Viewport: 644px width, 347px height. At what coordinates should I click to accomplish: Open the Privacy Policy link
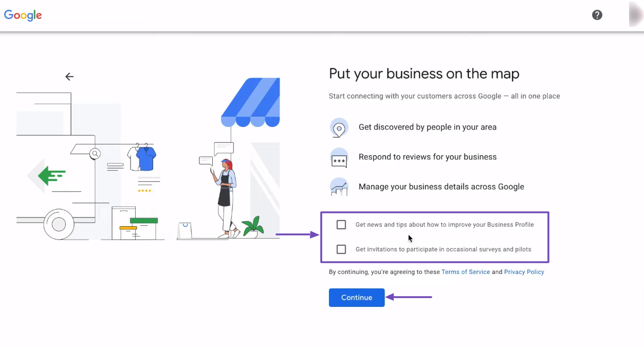[x=524, y=272]
